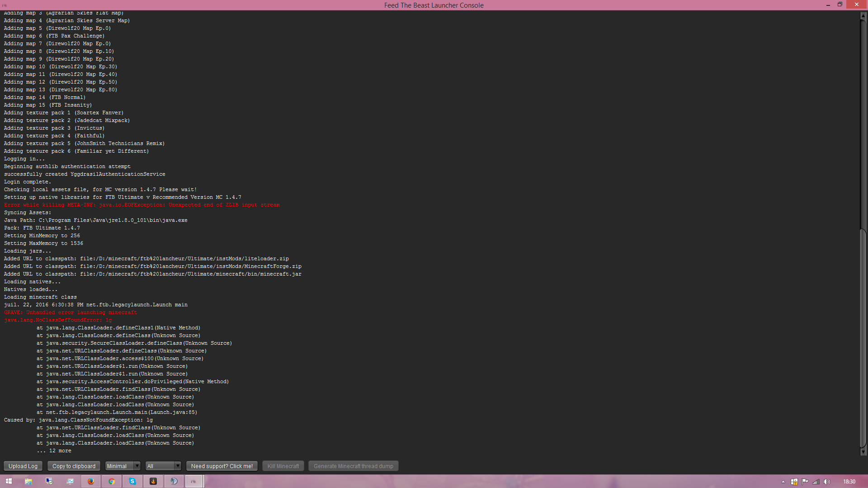Open Remote Desktop icon in taskbar
The image size is (868, 488).
point(49,481)
